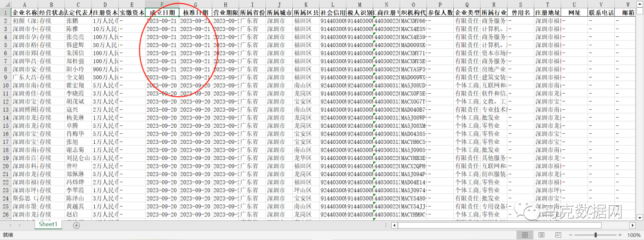Image resolution: width=644 pixels, height=240 pixels.
Task: Click header cell 核准日期
Action: 196,13
